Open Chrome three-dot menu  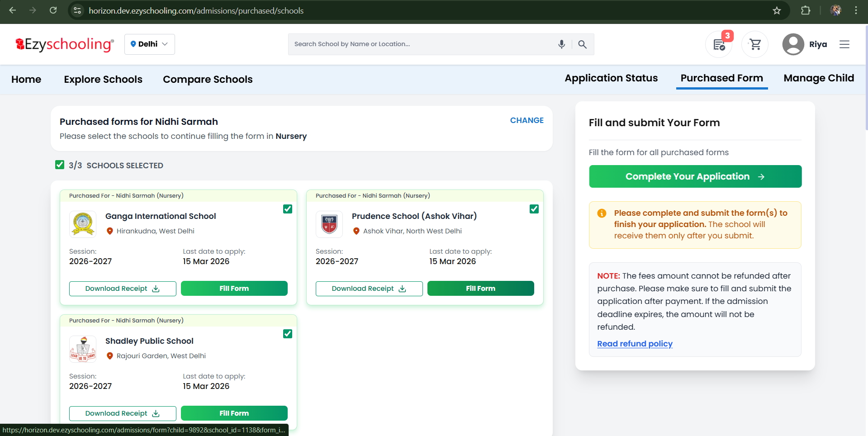[x=856, y=10]
